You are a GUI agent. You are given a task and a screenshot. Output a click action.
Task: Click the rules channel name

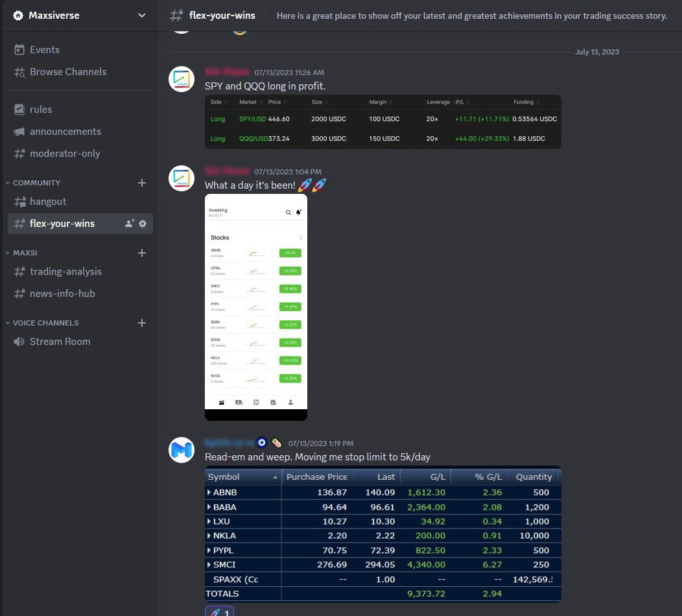click(x=41, y=109)
